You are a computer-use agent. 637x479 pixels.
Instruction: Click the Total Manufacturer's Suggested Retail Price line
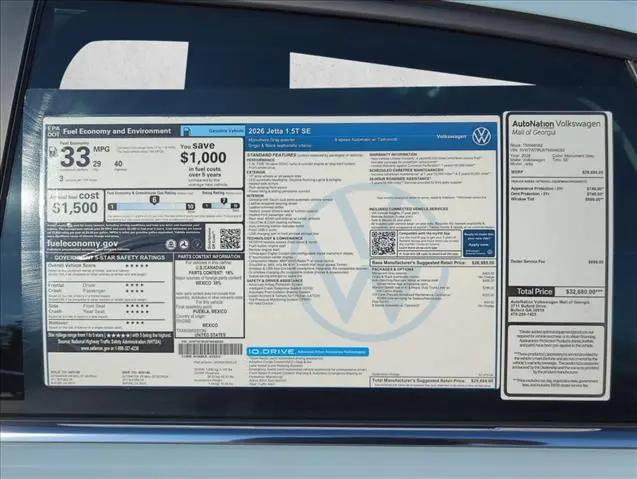tap(433, 381)
